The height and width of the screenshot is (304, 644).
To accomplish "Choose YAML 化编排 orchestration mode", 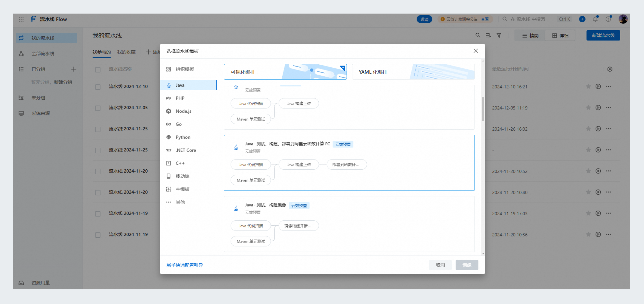I will click(413, 72).
